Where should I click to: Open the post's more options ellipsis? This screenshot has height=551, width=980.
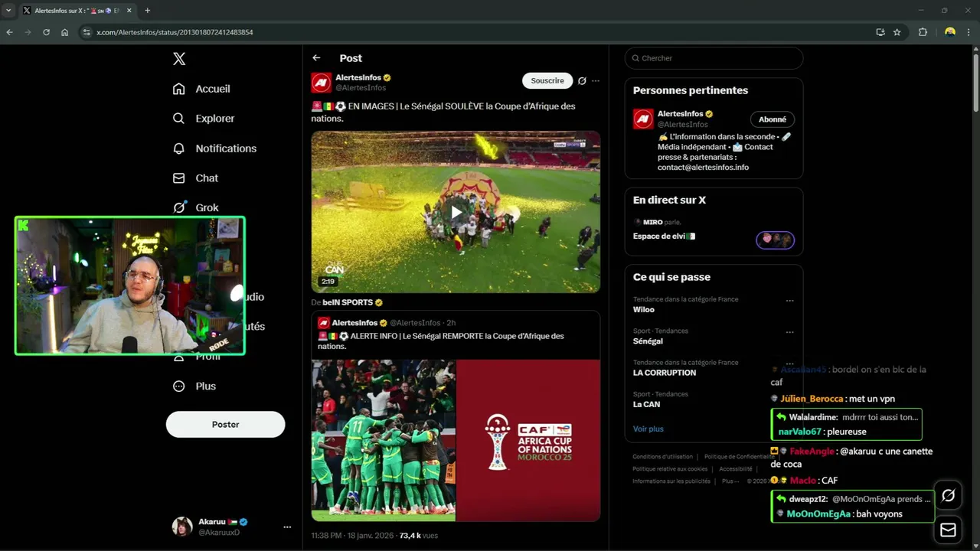(596, 80)
